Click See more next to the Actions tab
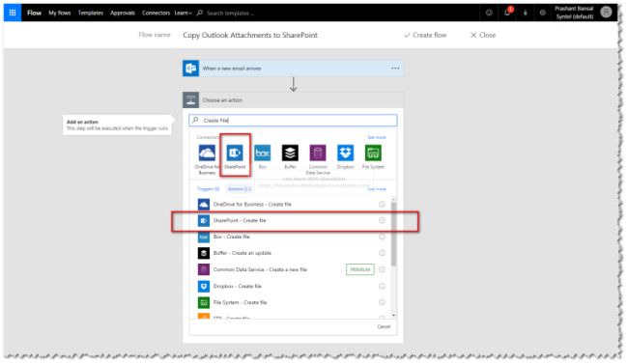Viewport: 628px width, 364px height. 377,188
